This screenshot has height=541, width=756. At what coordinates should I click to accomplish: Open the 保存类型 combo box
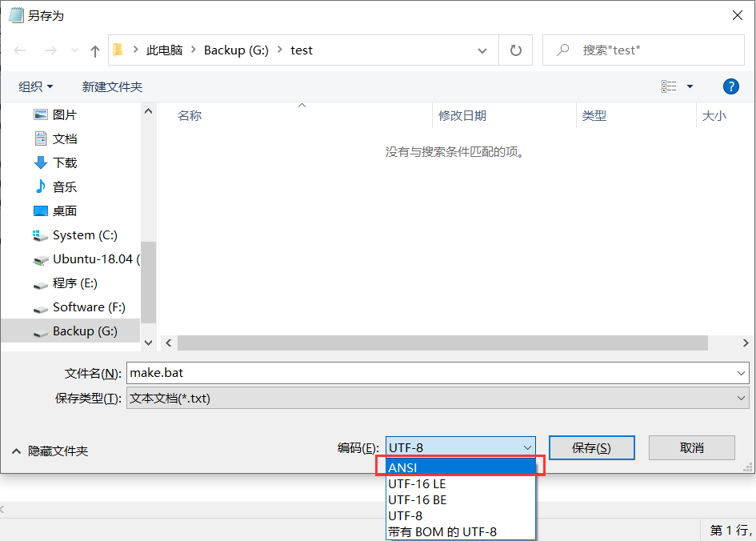point(438,399)
